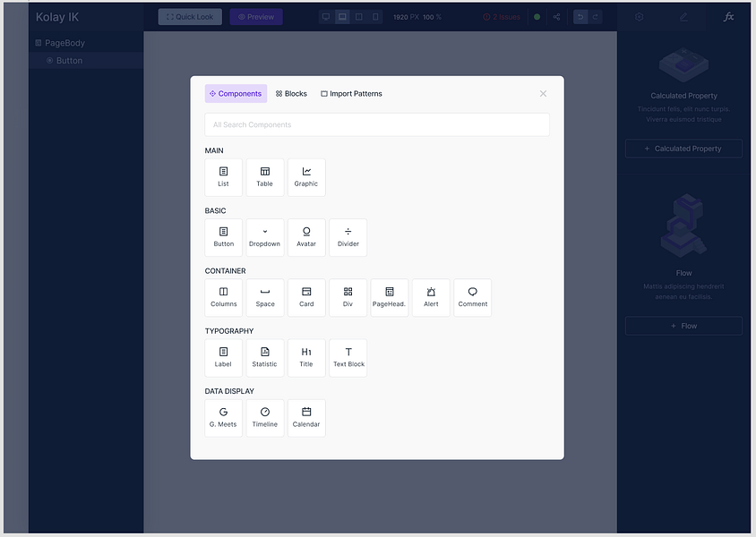Pick the Avatar component
756x537 pixels.
[x=306, y=236]
